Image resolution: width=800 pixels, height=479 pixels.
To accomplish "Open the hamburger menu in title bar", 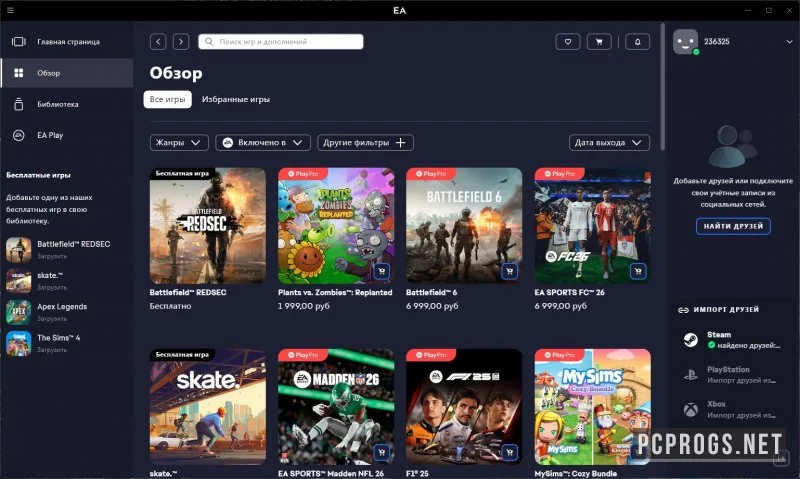I will click(x=10, y=10).
